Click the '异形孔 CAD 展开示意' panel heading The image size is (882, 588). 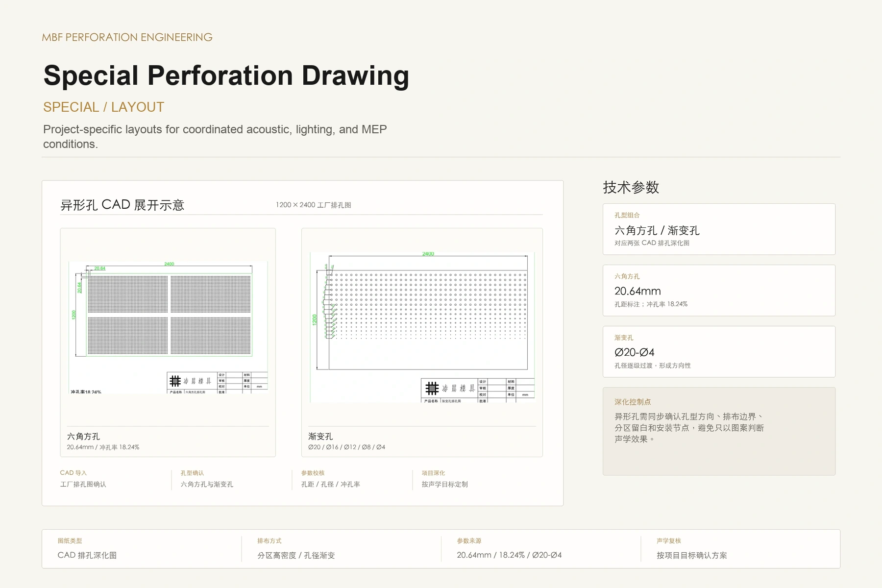122,205
